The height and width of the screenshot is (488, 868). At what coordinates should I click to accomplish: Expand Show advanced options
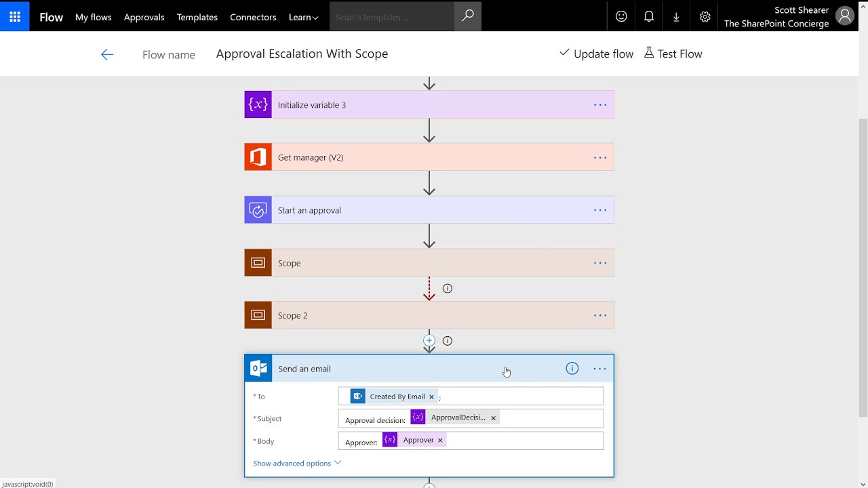[297, 463]
